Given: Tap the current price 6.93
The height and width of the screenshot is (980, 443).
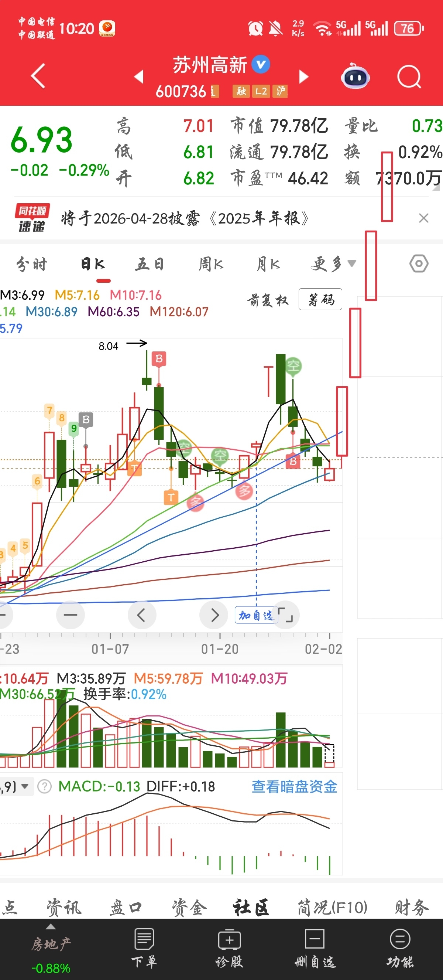Looking at the screenshot, I should [41, 140].
